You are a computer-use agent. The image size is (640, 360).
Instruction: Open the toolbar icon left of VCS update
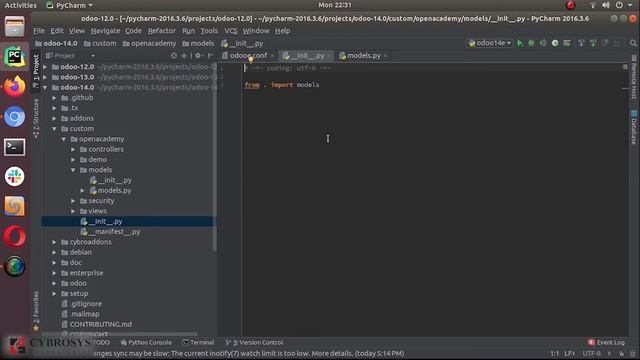point(567,43)
